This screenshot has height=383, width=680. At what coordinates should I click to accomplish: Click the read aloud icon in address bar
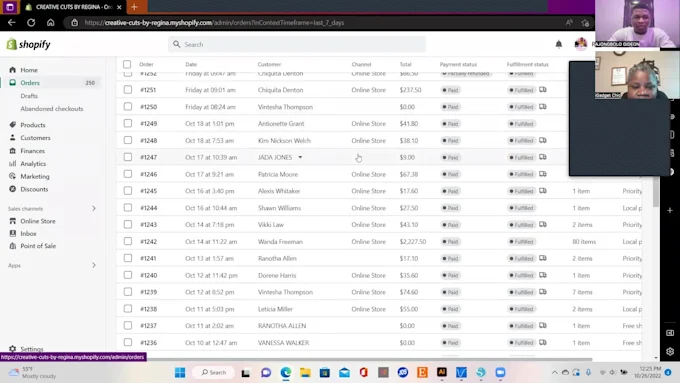pos(569,23)
